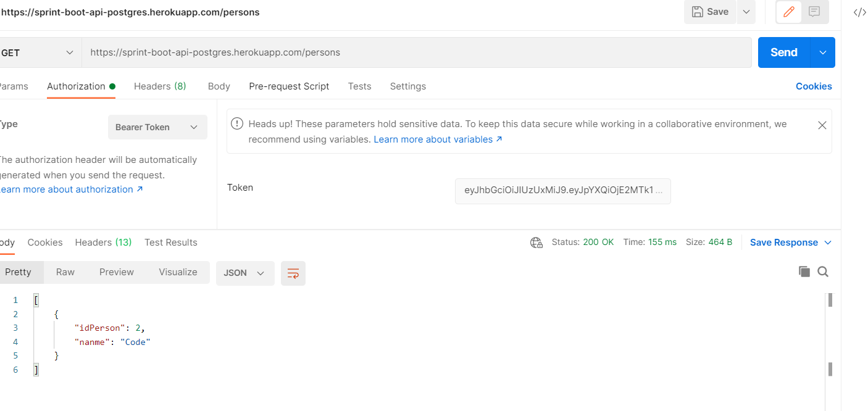Expand the Send button dropdown arrow

822,52
